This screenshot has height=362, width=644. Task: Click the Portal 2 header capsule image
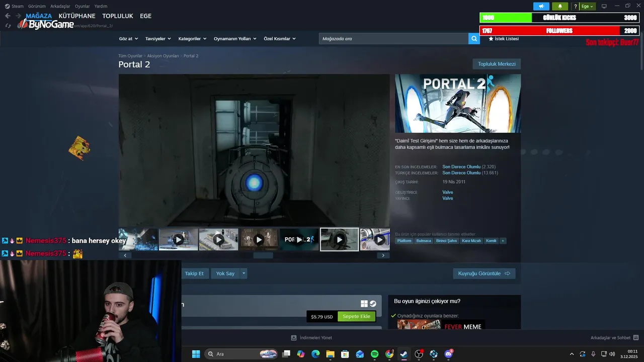(458, 104)
